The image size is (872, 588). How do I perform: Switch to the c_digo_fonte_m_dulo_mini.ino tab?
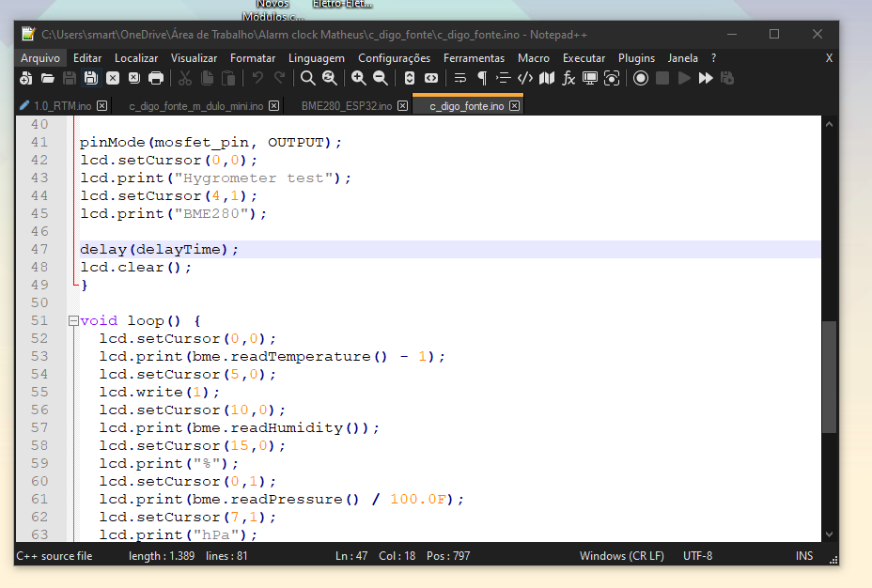(195, 105)
